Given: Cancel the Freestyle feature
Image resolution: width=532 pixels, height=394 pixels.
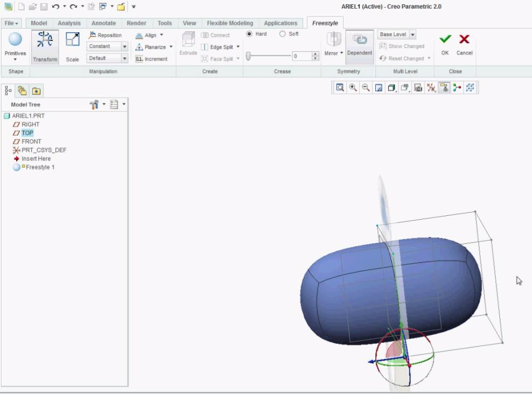Looking at the screenshot, I should 464,44.
